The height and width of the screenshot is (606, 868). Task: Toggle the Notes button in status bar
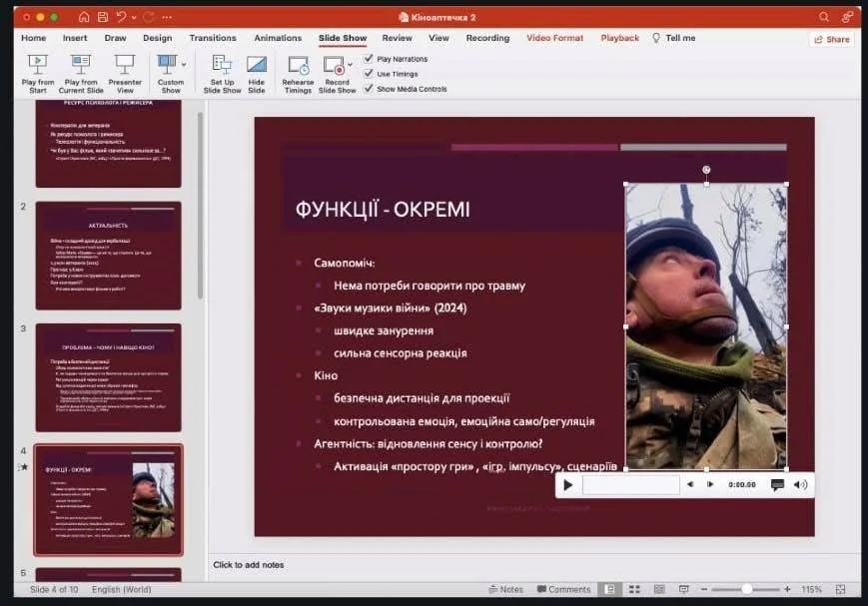(506, 589)
